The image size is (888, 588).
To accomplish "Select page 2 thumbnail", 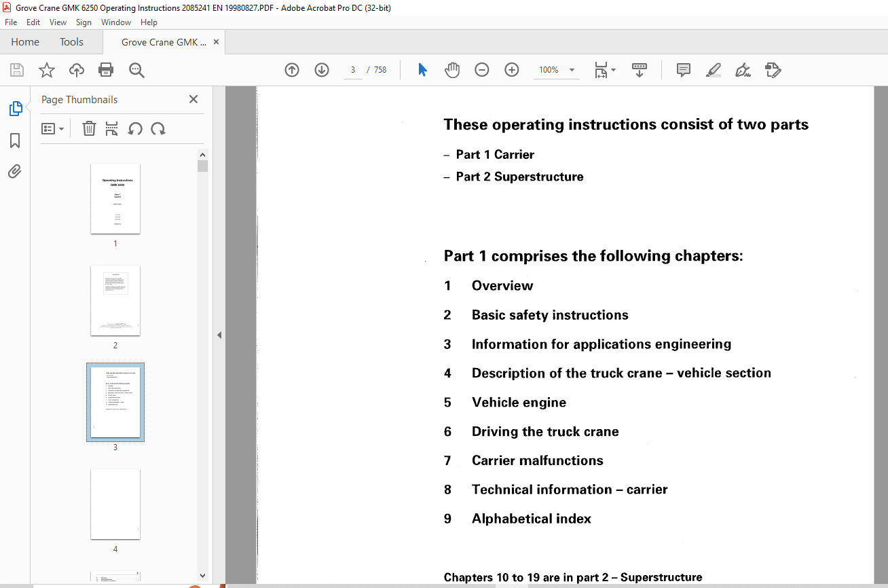I will pyautogui.click(x=115, y=301).
